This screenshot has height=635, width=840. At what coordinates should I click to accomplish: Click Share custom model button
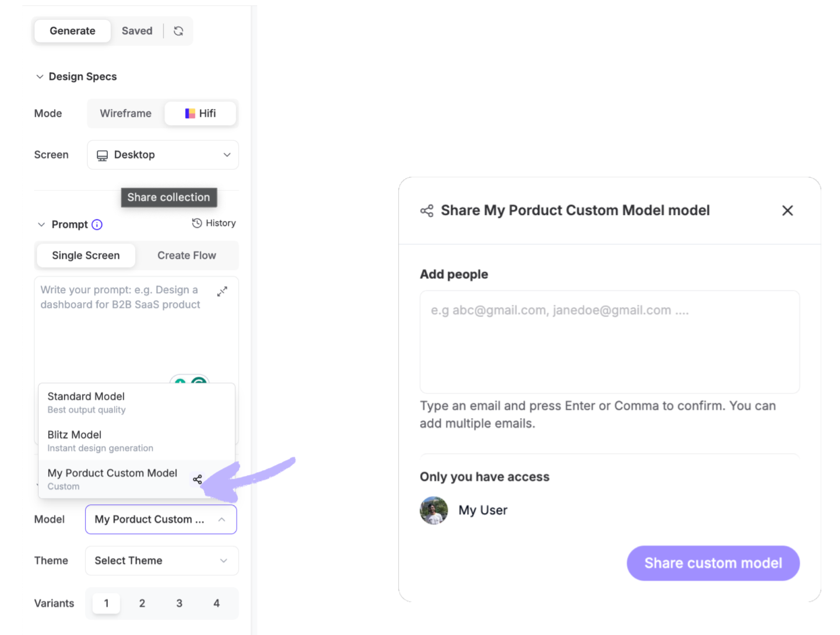click(x=713, y=563)
